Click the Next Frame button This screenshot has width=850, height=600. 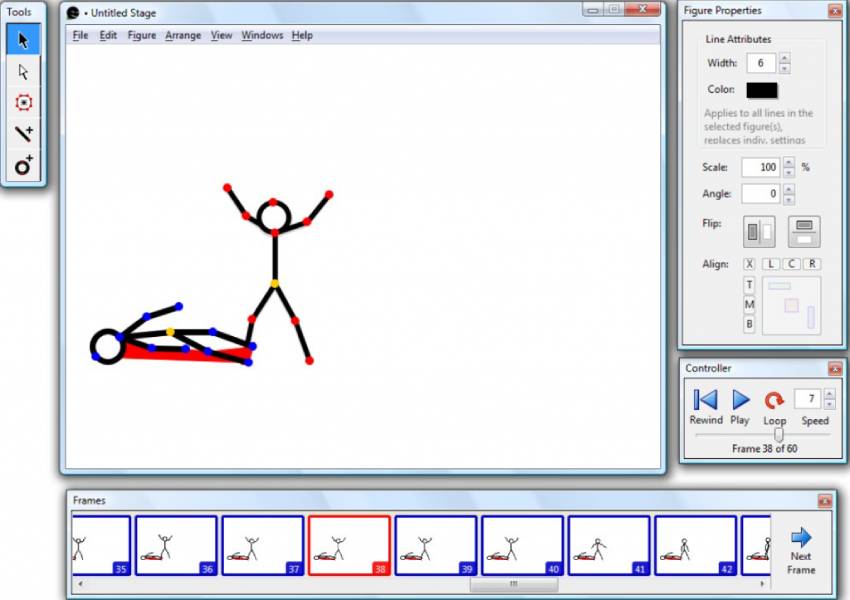tap(800, 547)
